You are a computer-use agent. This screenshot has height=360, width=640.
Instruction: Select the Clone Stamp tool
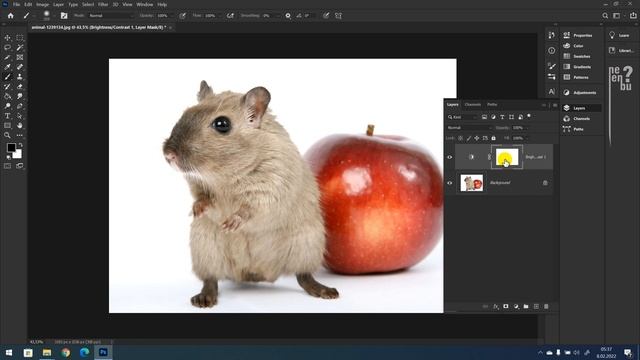click(20, 77)
